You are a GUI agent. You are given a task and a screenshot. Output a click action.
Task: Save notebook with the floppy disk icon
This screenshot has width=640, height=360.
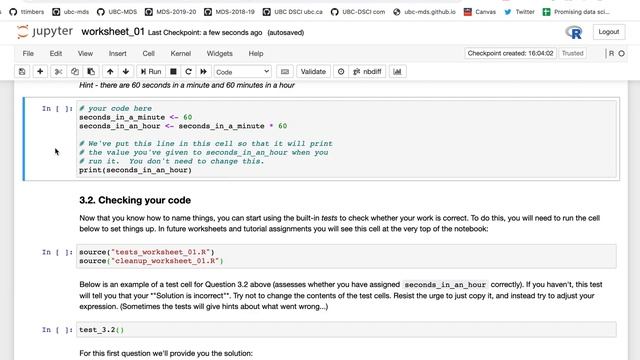tap(22, 71)
